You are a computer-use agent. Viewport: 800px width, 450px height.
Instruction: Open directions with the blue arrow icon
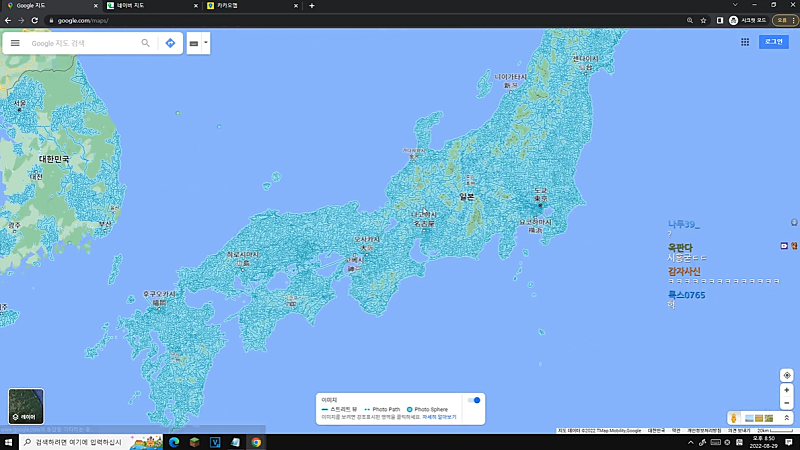pyautogui.click(x=170, y=43)
